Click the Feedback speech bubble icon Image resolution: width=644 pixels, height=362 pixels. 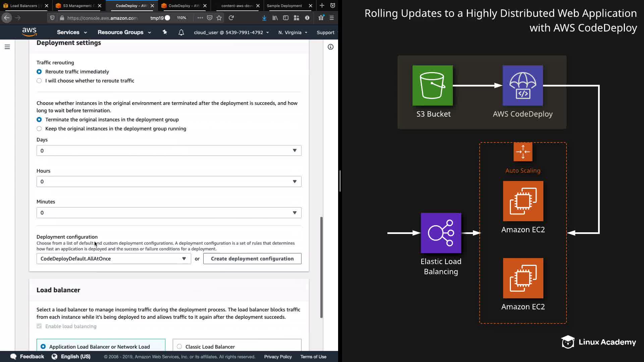(x=13, y=356)
